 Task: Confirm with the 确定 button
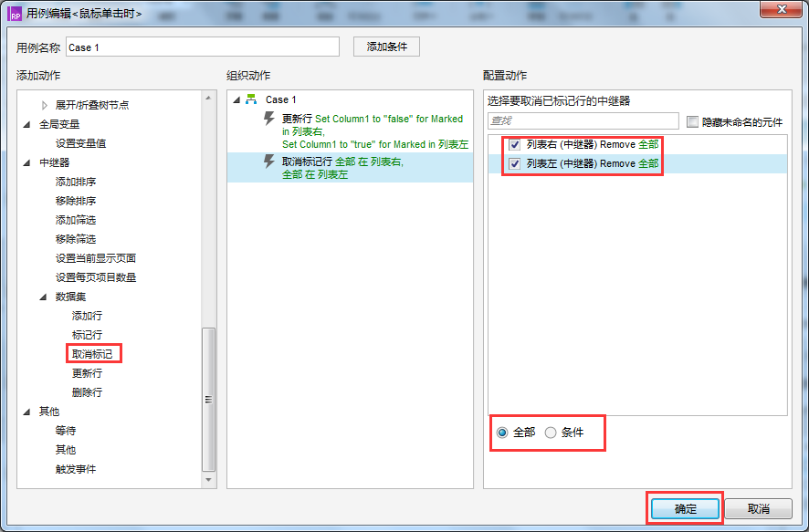click(x=685, y=509)
